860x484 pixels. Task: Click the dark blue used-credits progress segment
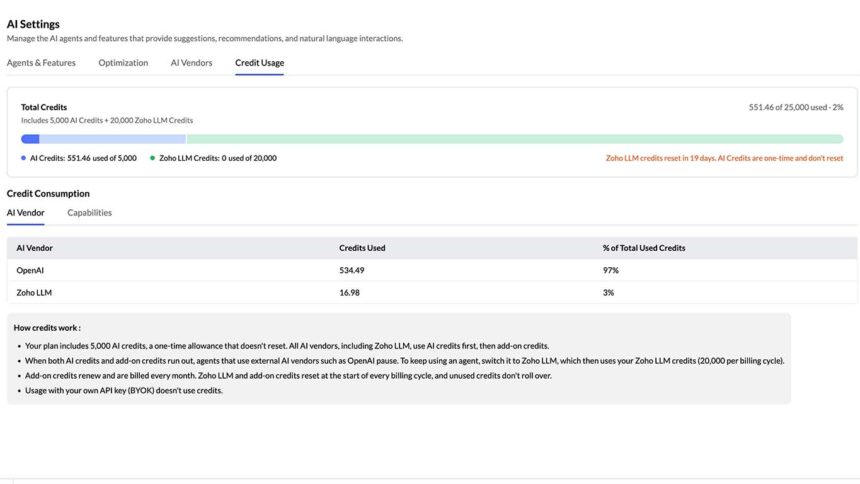(30, 139)
